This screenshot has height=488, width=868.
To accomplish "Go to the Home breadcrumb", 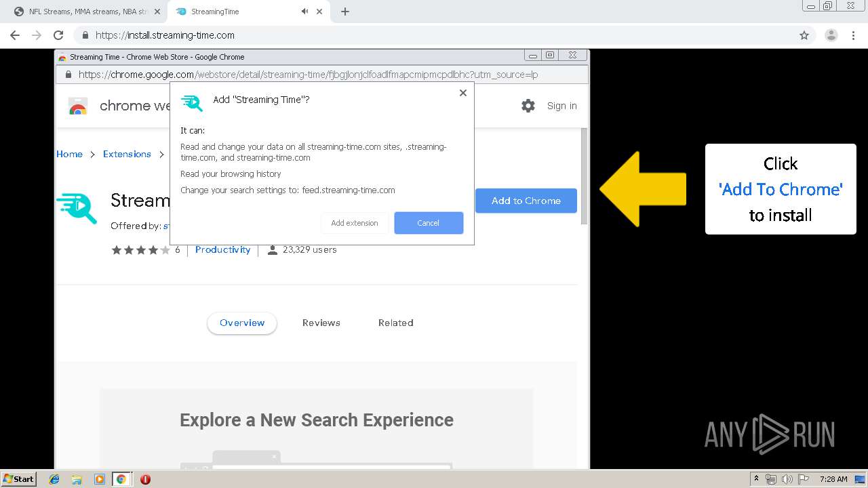I will [69, 154].
